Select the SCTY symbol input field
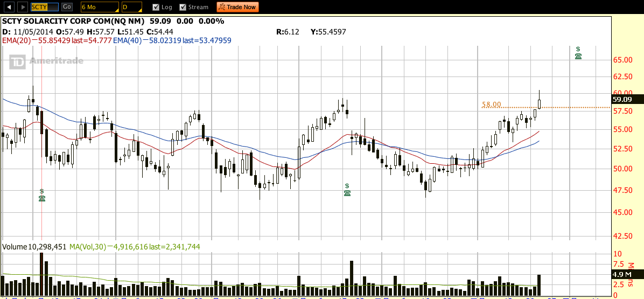This screenshot has height=299, width=644. pos(45,7)
